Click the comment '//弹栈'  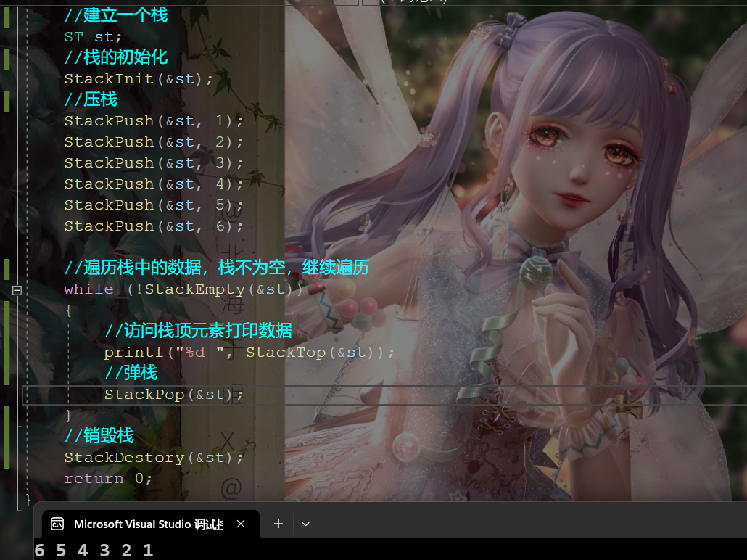(131, 372)
